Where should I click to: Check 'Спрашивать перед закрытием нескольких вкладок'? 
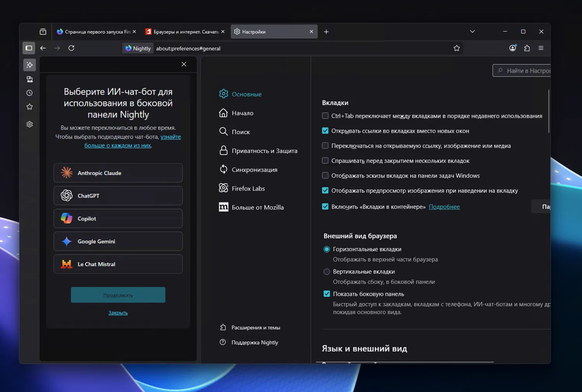(x=325, y=161)
